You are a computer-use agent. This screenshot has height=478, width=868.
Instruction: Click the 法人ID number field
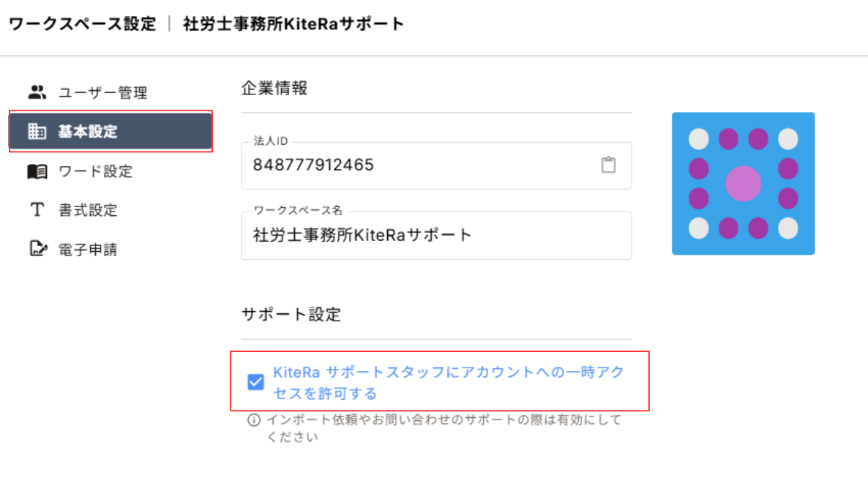click(417, 165)
